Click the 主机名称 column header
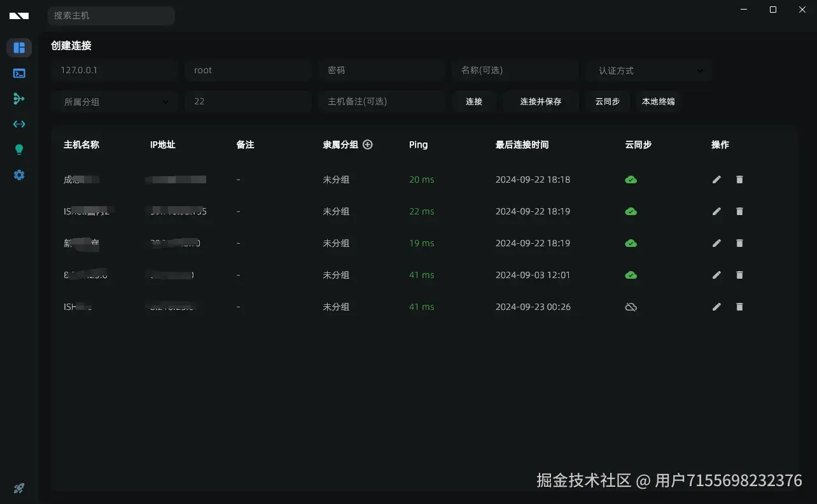The image size is (817, 504). click(x=81, y=144)
